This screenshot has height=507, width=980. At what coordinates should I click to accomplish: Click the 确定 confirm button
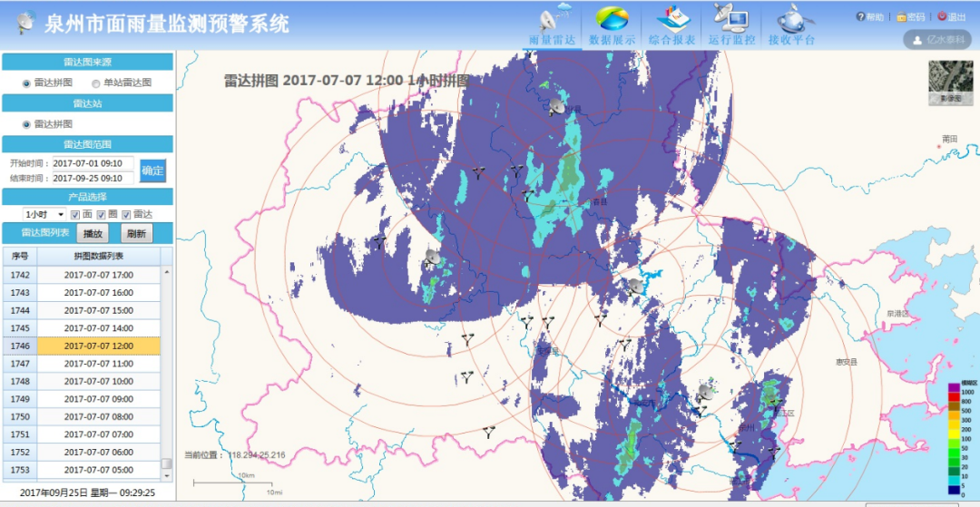click(152, 171)
